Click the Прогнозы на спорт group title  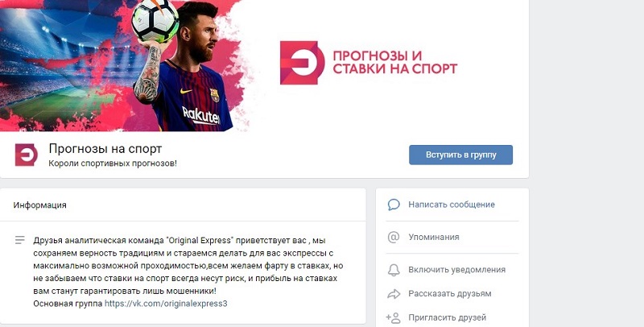coord(105,149)
